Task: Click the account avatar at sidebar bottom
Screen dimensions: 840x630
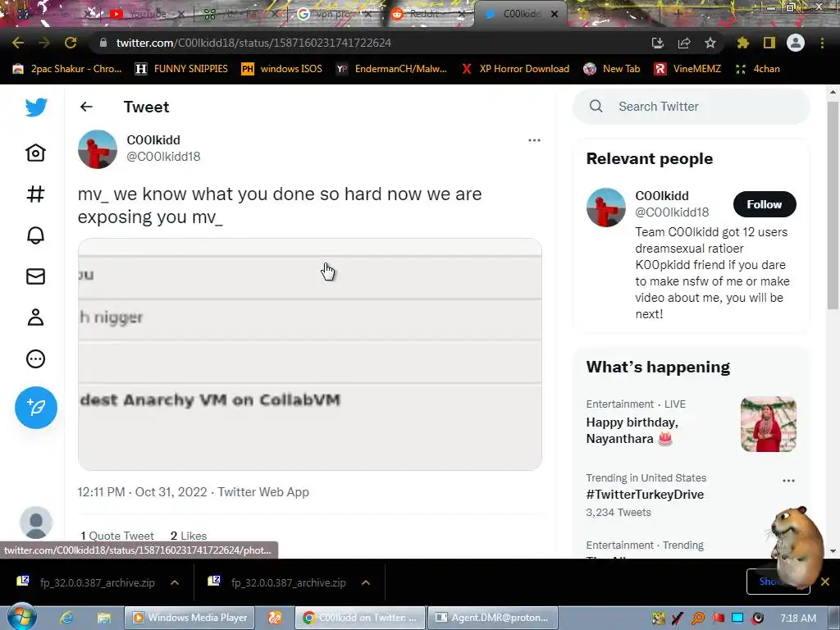Action: tap(36, 523)
